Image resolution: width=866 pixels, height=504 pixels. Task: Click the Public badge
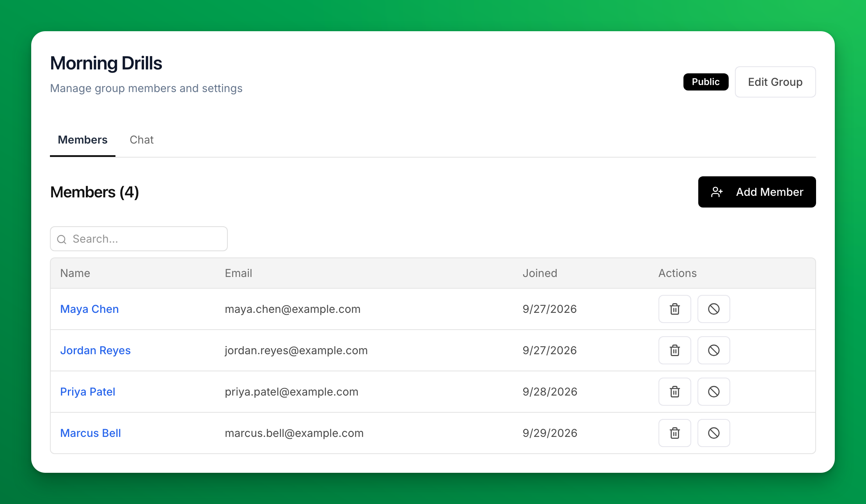(706, 82)
